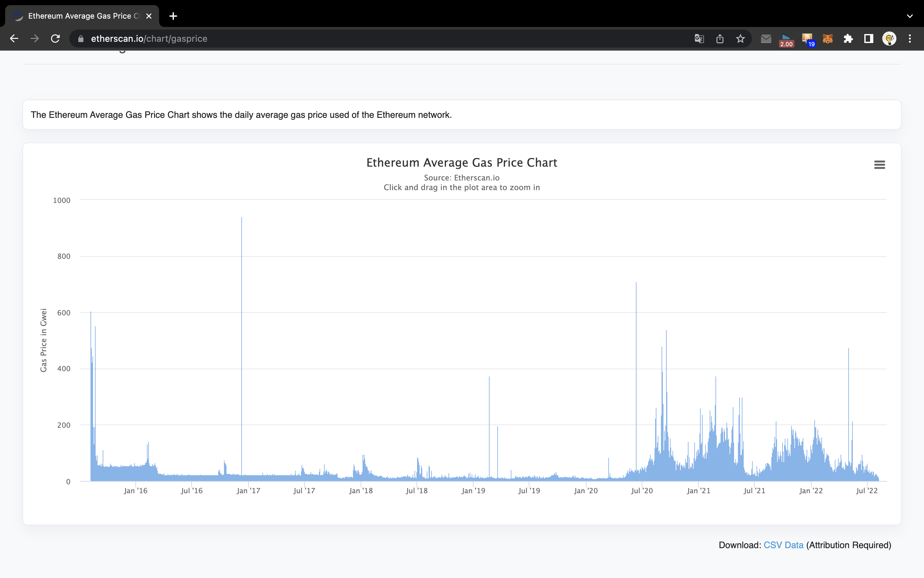The height and width of the screenshot is (578, 924).
Task: Click the Jul '18 x-axis label
Action: point(416,491)
